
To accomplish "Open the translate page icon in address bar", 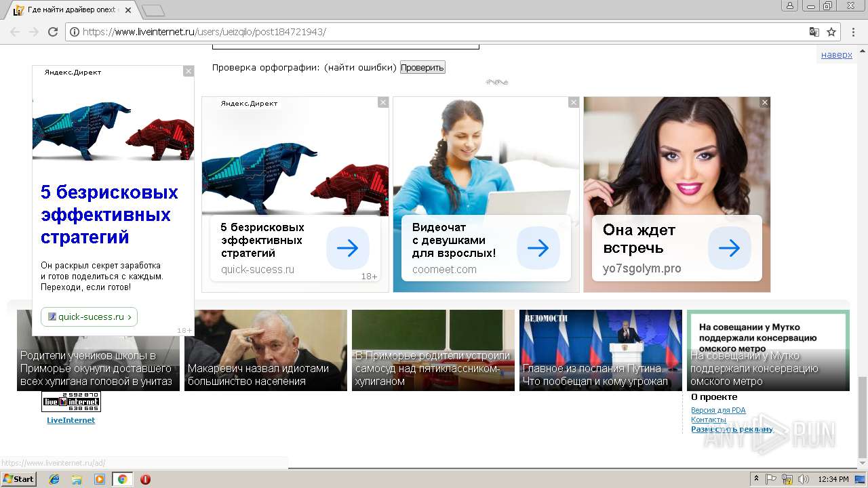I will tap(814, 32).
